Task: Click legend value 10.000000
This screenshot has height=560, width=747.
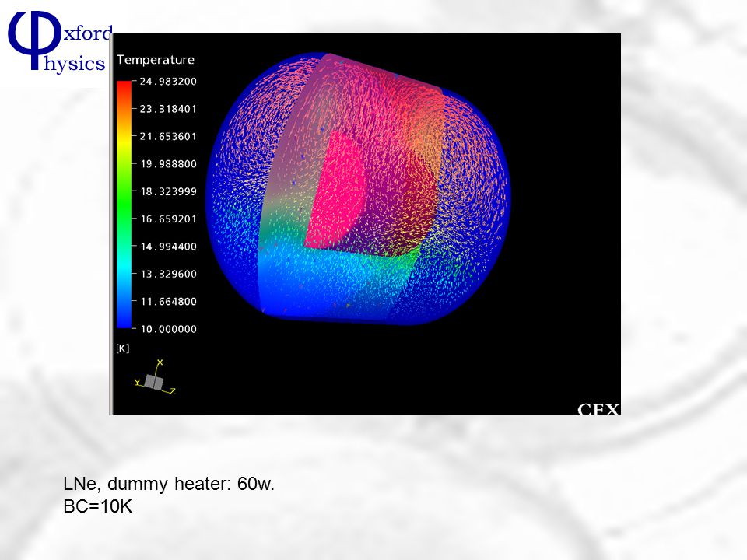Action: point(168,329)
